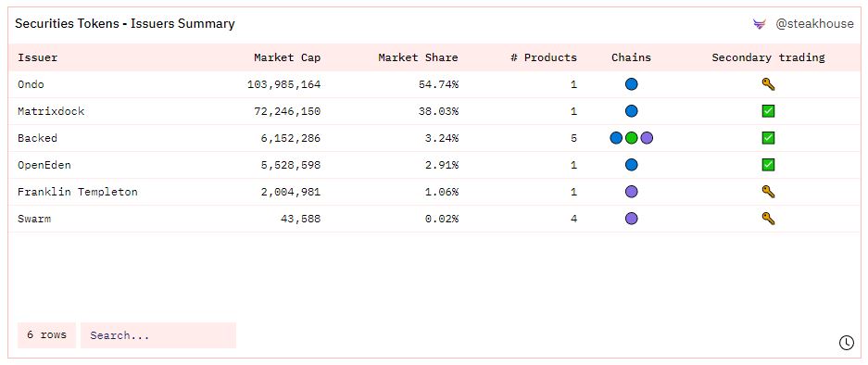868x365 pixels.
Task: Click the Search input field
Action: coord(158,335)
